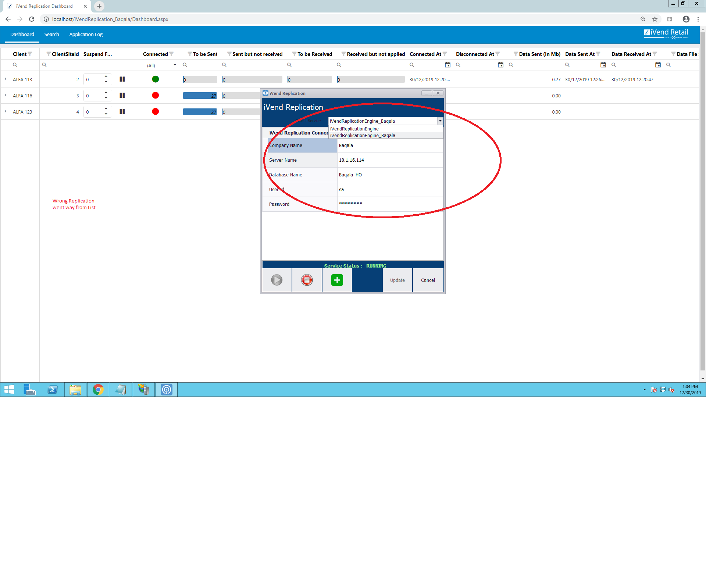This screenshot has height=588, width=706.
Task: Switch to the Search tab
Action: tap(51, 34)
